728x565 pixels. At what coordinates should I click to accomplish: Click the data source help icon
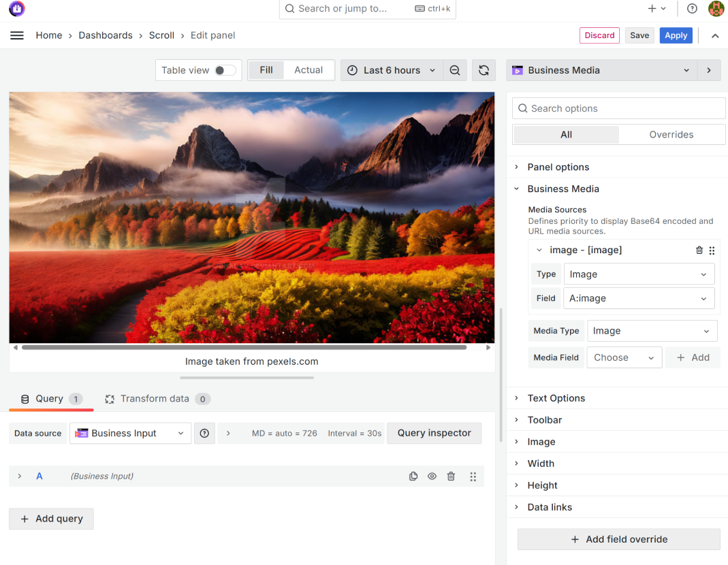(x=204, y=434)
